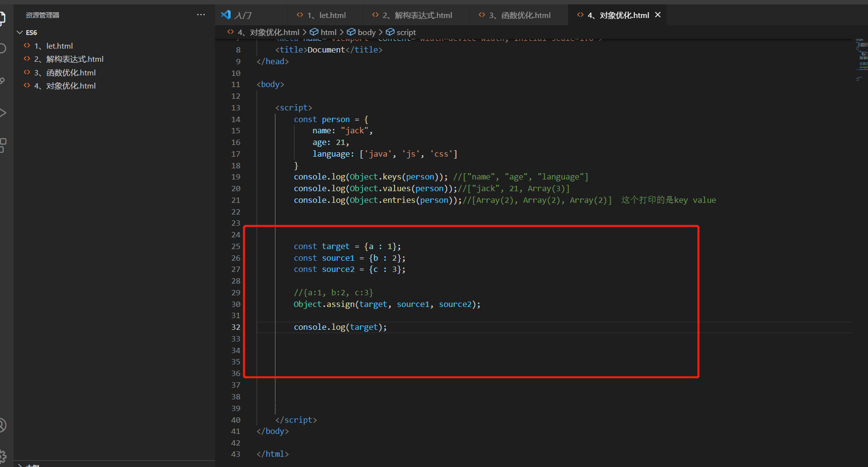The image size is (868, 467).
Task: Click the name: "jack" property line
Action: (343, 130)
